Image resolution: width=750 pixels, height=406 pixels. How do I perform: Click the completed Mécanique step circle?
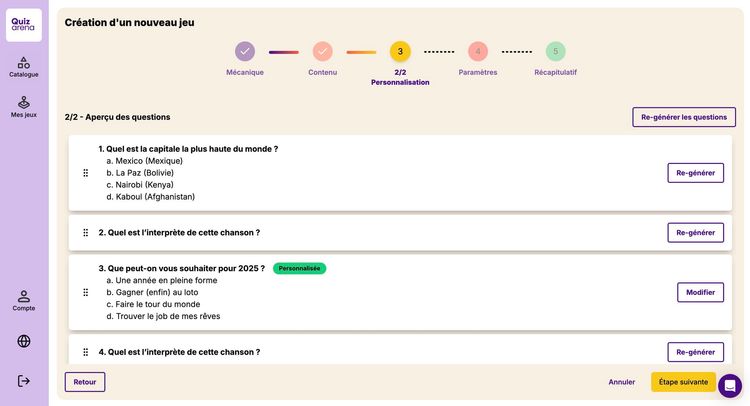pyautogui.click(x=244, y=51)
